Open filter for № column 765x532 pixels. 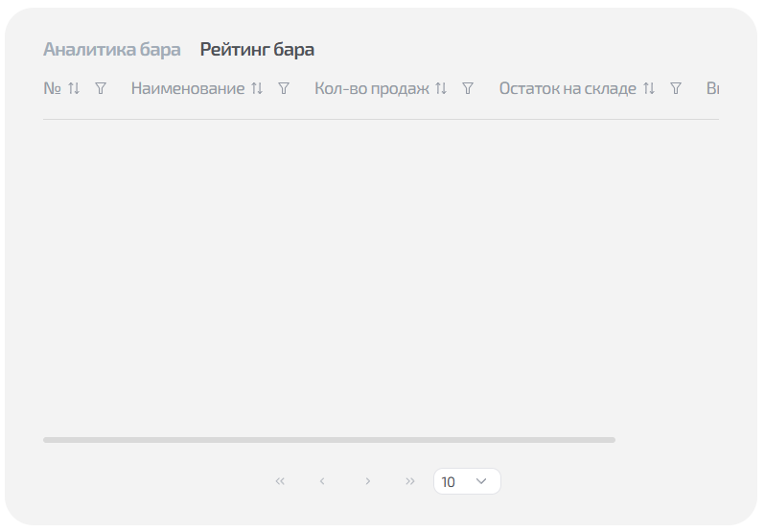[101, 88]
